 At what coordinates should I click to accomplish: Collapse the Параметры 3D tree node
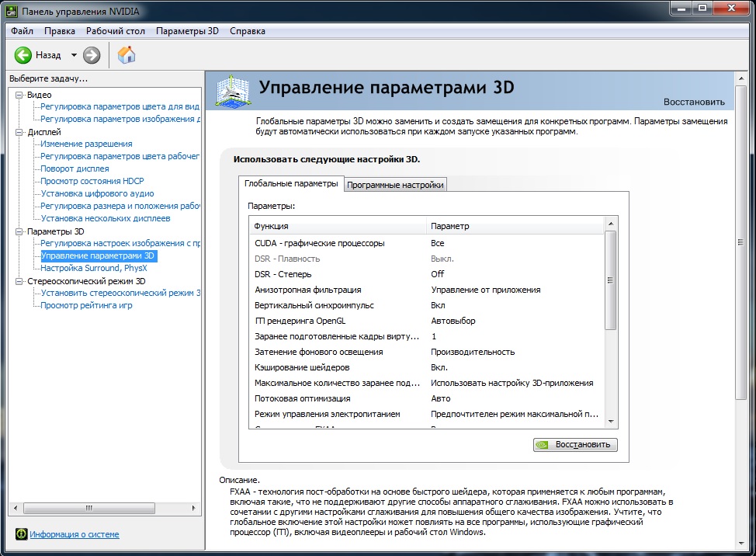[19, 231]
